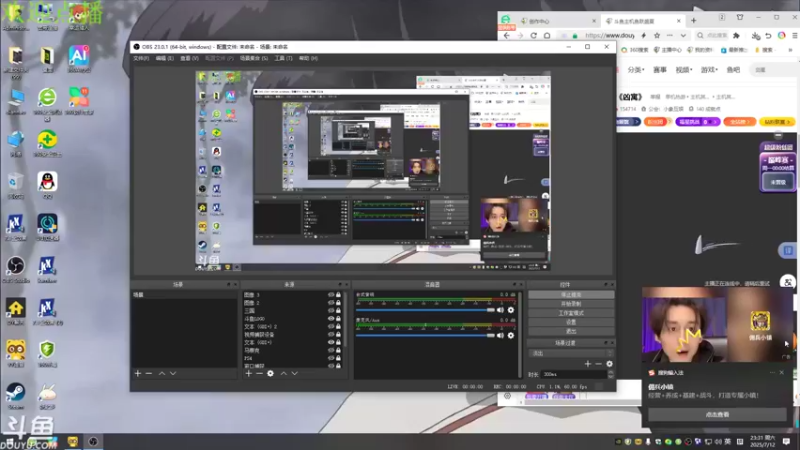Toggle lock on PS4 source

pyautogui.click(x=338, y=358)
